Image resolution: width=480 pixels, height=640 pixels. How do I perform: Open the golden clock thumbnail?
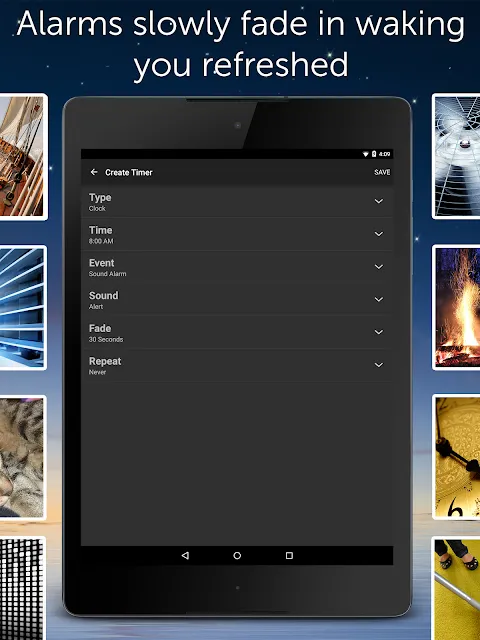click(x=458, y=457)
